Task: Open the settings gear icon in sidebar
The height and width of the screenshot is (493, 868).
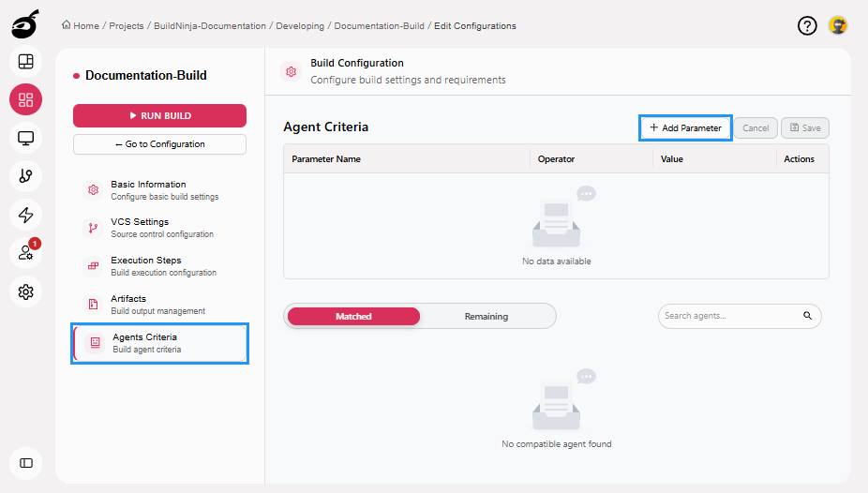Action: point(25,291)
